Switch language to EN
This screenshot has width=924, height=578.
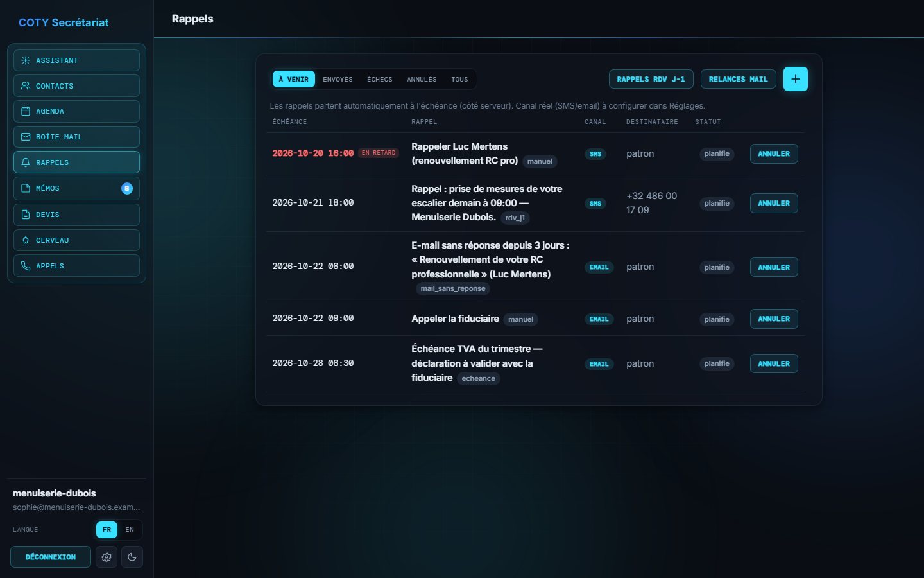(x=130, y=530)
